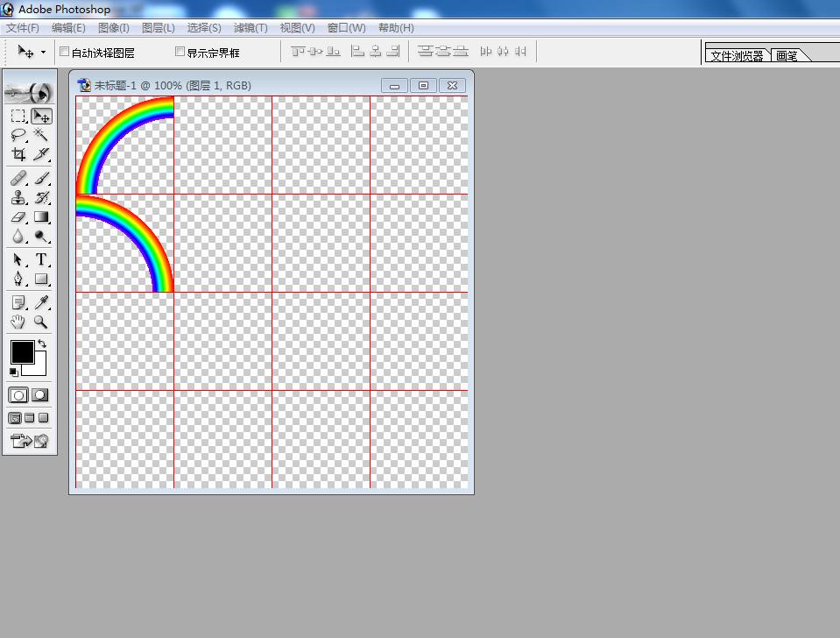Click Jump to ImageReady button
840x638 pixels.
pos(30,441)
